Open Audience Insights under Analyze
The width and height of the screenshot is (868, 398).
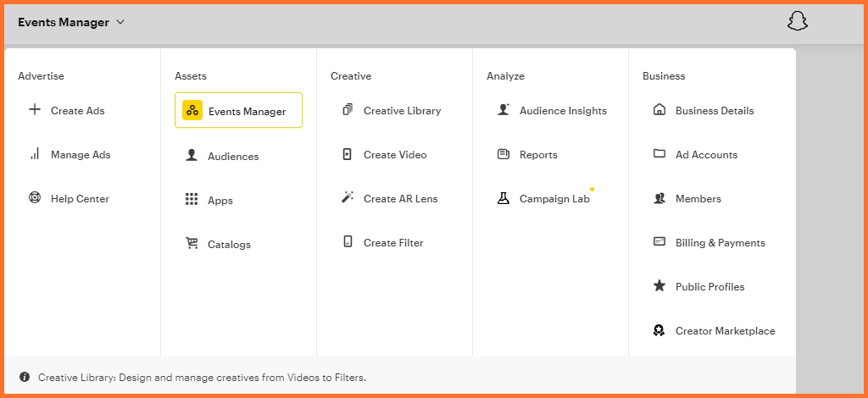click(x=562, y=111)
